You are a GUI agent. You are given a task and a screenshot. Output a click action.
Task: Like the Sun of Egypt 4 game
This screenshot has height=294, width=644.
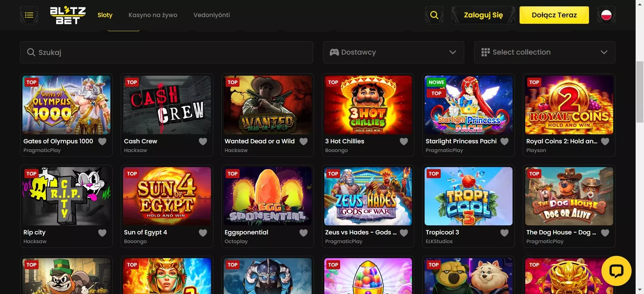click(x=203, y=233)
